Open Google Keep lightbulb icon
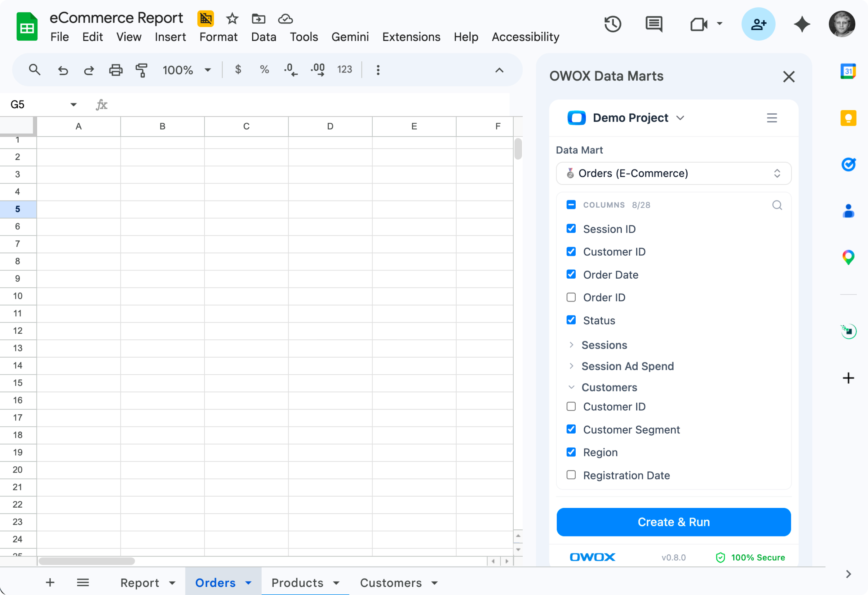Viewport: 868px width, 595px height. (848, 118)
